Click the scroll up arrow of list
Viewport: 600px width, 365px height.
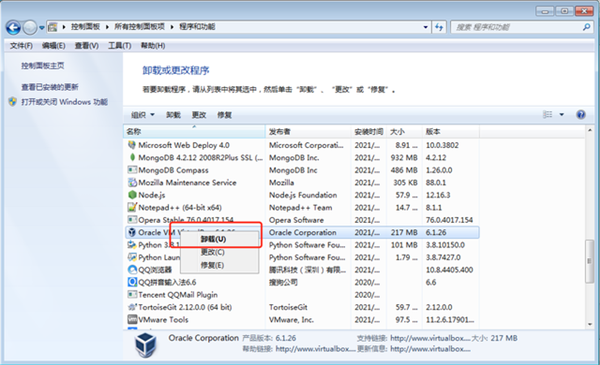tap(590, 130)
